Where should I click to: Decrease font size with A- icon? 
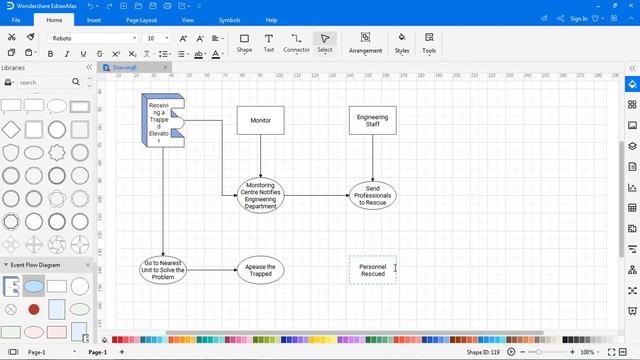pyautogui.click(x=200, y=38)
